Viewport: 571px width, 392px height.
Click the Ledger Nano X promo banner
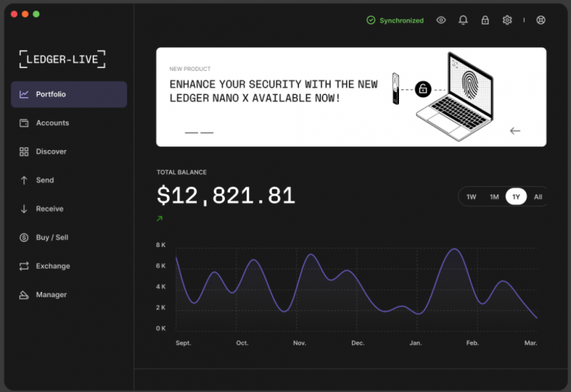point(351,97)
